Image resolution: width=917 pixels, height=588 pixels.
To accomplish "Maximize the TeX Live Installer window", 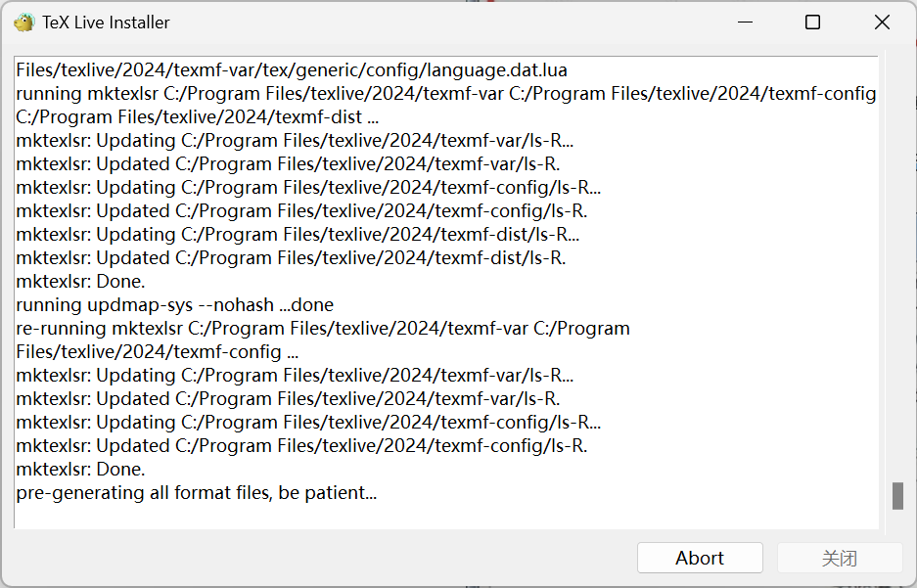I will pyautogui.click(x=812, y=23).
